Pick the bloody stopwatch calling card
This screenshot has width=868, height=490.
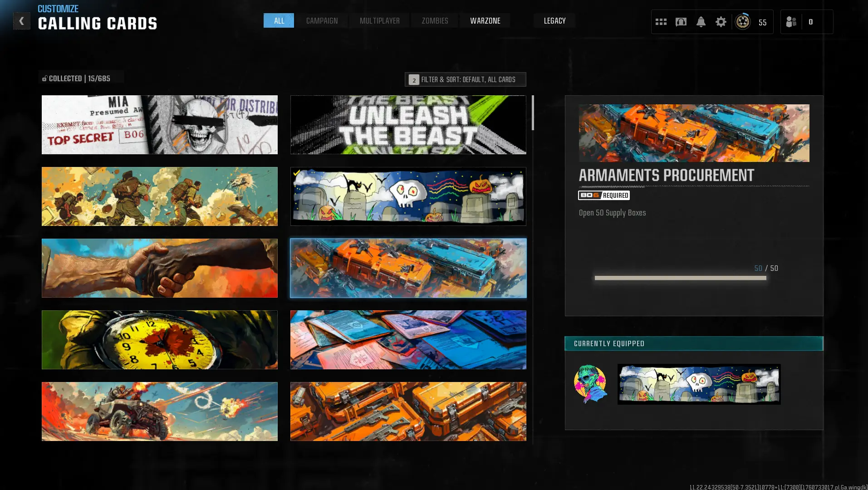(160, 340)
